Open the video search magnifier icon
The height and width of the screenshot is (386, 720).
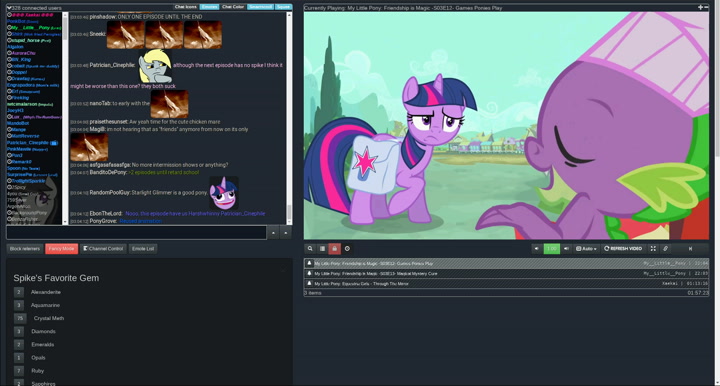(310, 249)
